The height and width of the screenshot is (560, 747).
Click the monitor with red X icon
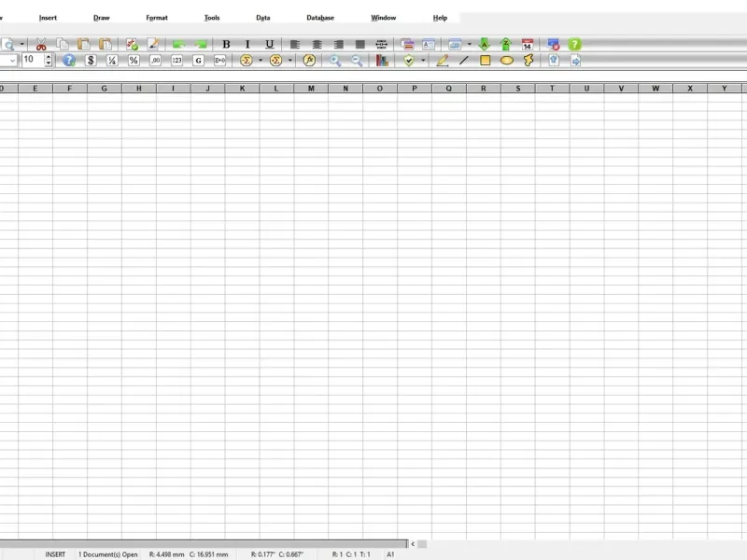tap(553, 44)
